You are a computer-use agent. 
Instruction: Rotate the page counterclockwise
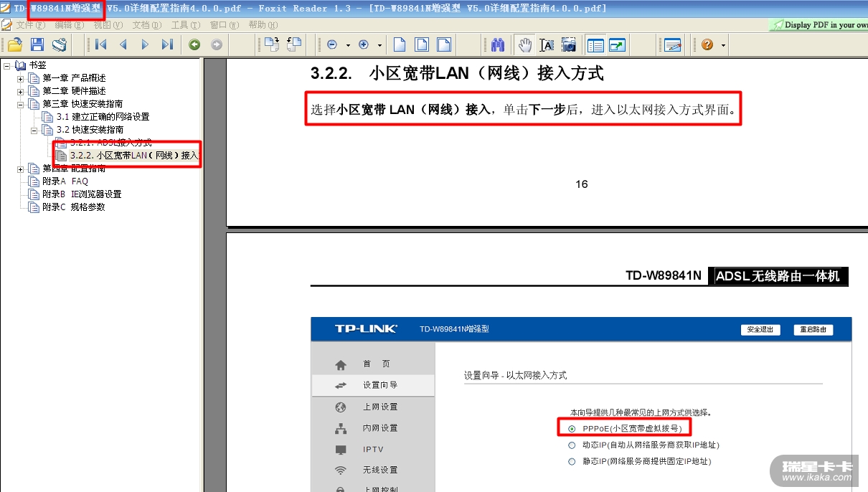coord(293,44)
